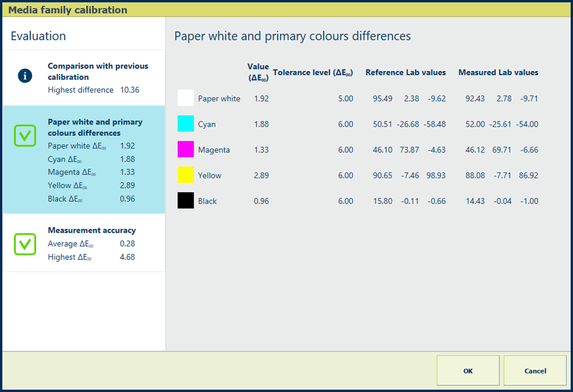Select the Yellow colour swatch
573x392 pixels.
[x=185, y=175]
